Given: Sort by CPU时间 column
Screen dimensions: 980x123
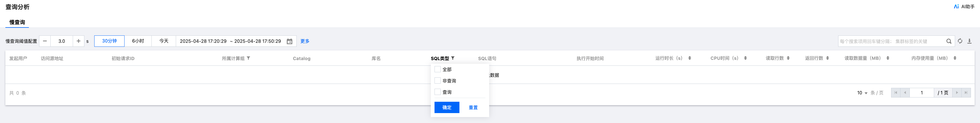Looking at the screenshot, I should pos(745,58).
